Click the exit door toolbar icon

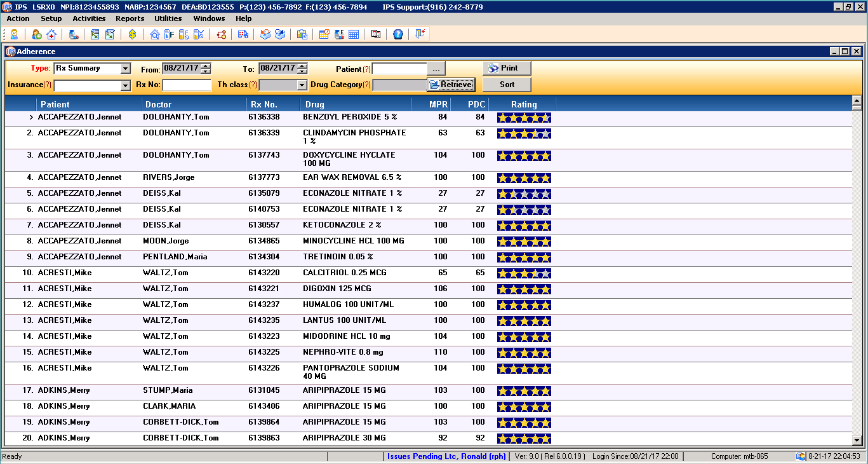click(420, 34)
